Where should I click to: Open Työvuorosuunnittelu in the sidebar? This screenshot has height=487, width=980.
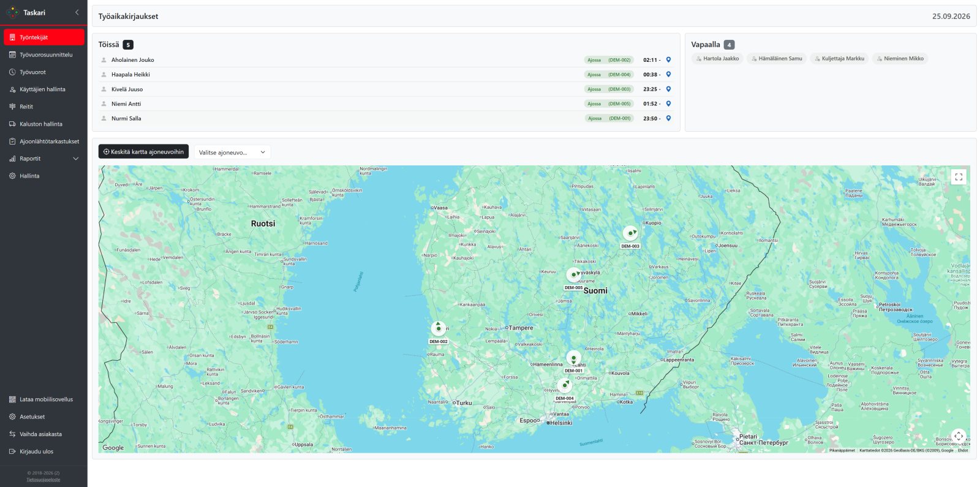[43, 55]
